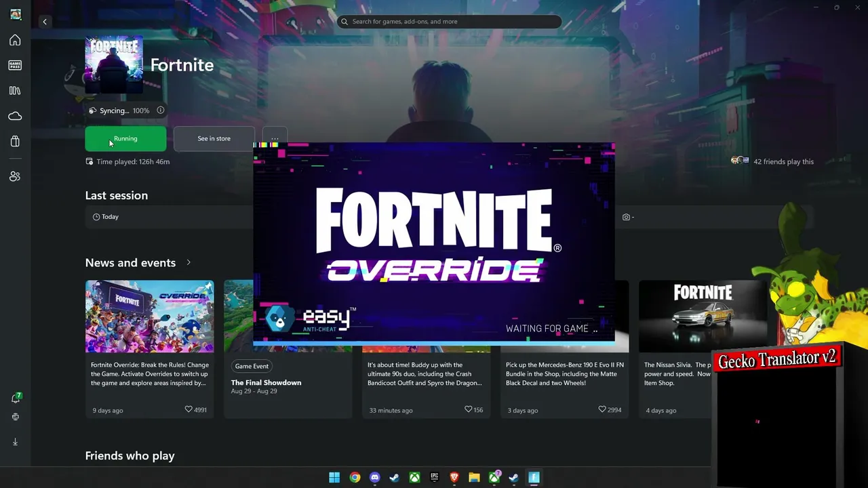Click the search magnifier icon
This screenshot has height=488, width=868.
tap(345, 22)
